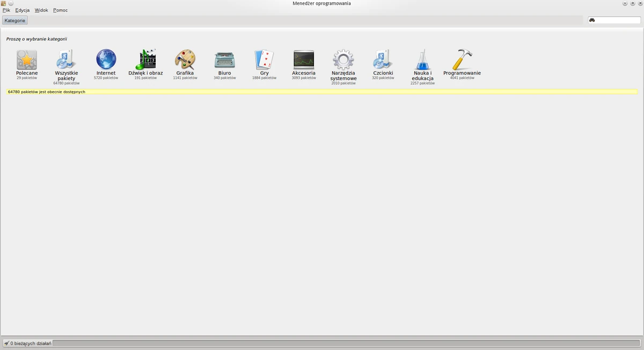
Task: Open the Widok menu
Action: click(40, 10)
